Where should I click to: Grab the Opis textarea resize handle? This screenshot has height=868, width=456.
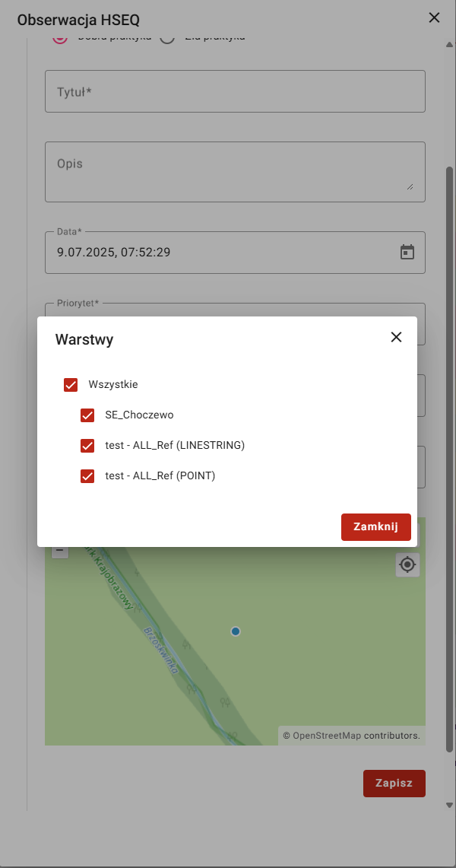tap(410, 186)
